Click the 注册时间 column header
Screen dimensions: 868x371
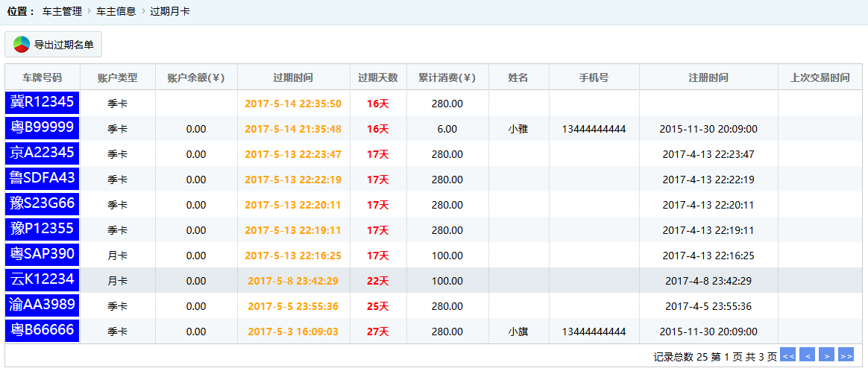(708, 77)
